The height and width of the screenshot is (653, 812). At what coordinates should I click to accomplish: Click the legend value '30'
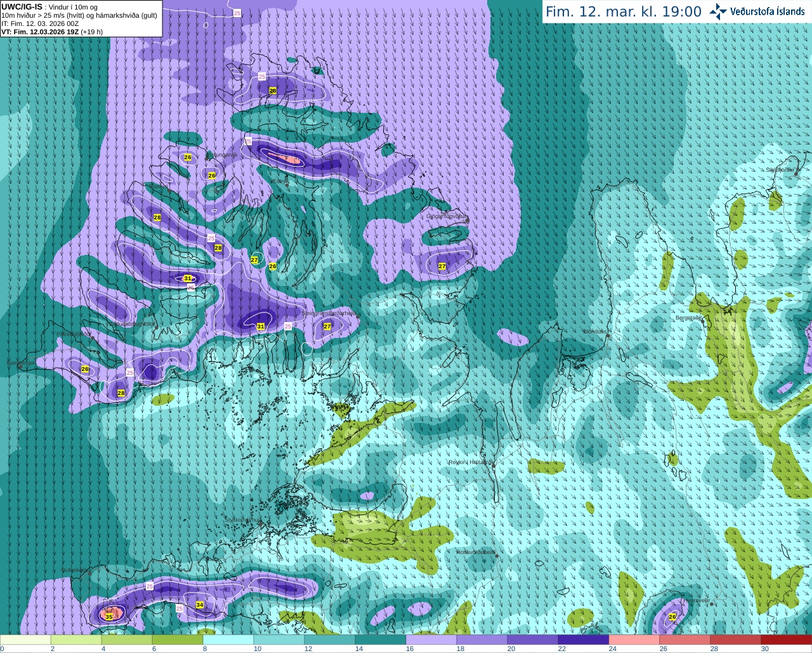765,649
